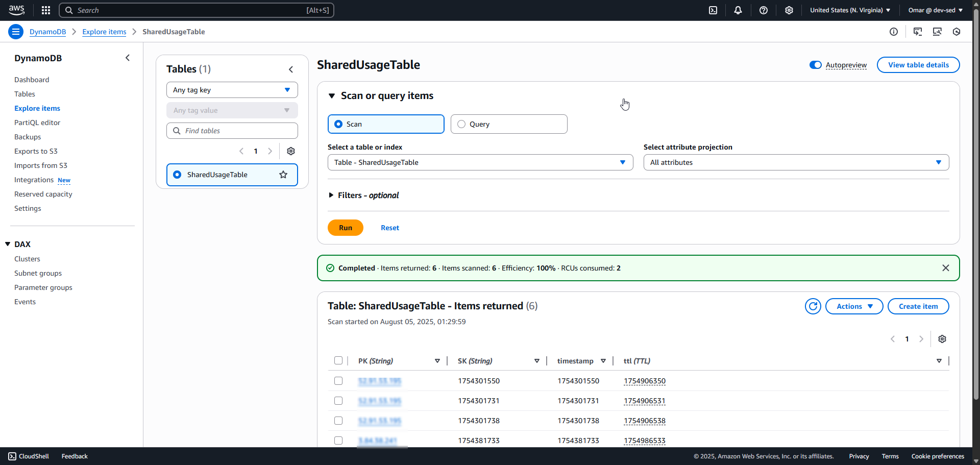
Task: Open Backups in side navigation
Action: (28, 137)
